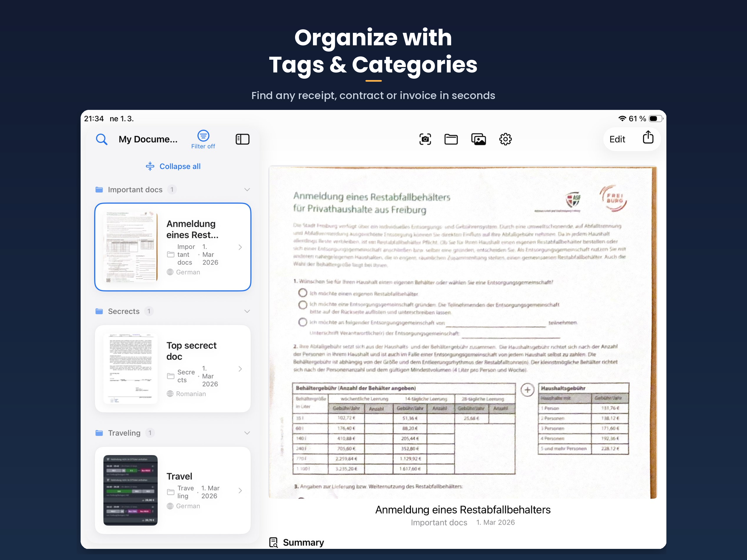Open the folder import icon in toolbar
The width and height of the screenshot is (747, 560).
(x=451, y=139)
